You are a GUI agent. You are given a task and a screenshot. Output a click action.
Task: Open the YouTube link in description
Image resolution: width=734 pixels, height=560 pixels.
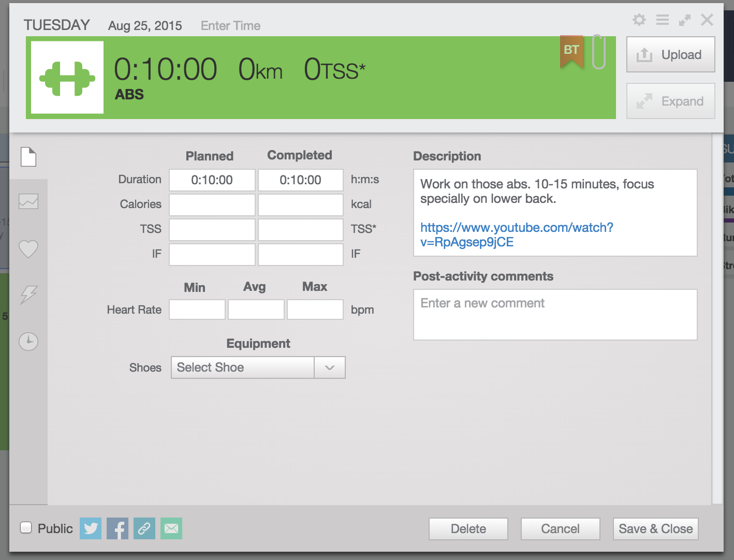click(x=517, y=234)
